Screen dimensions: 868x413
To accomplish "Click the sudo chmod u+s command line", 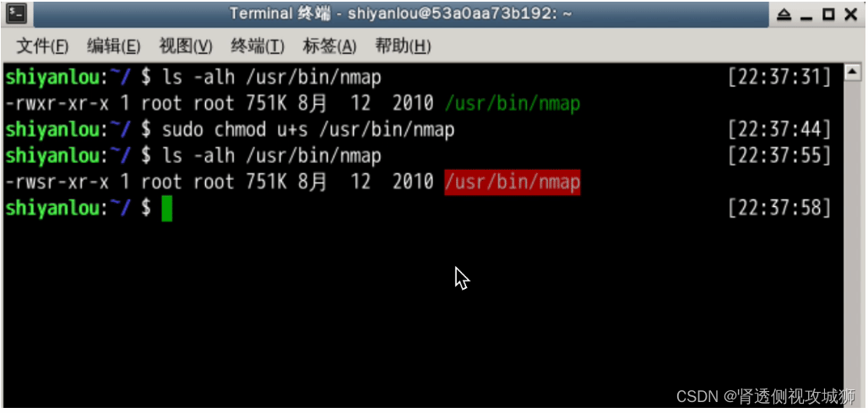I will click(308, 129).
